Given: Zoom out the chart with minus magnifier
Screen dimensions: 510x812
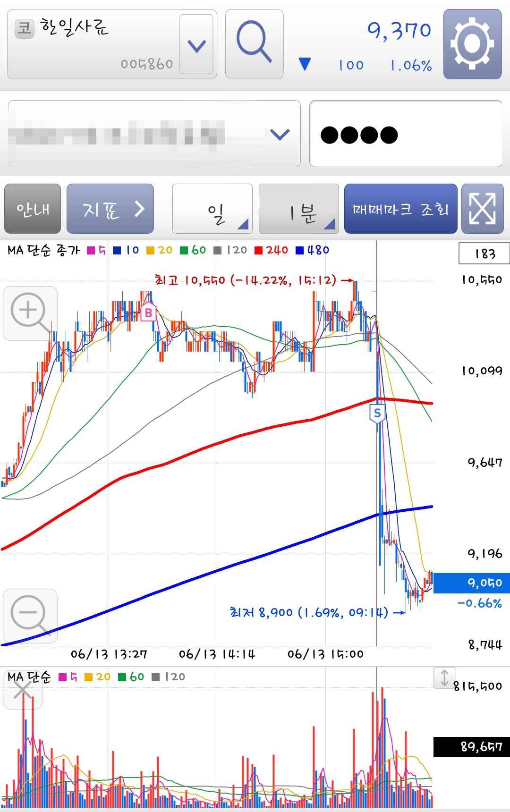Looking at the screenshot, I should coord(30,616).
